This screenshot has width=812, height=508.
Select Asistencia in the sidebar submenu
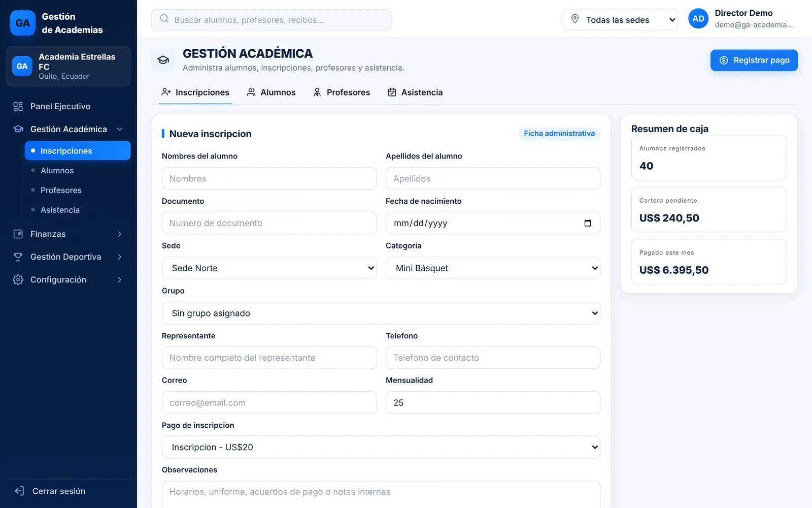click(x=78, y=210)
